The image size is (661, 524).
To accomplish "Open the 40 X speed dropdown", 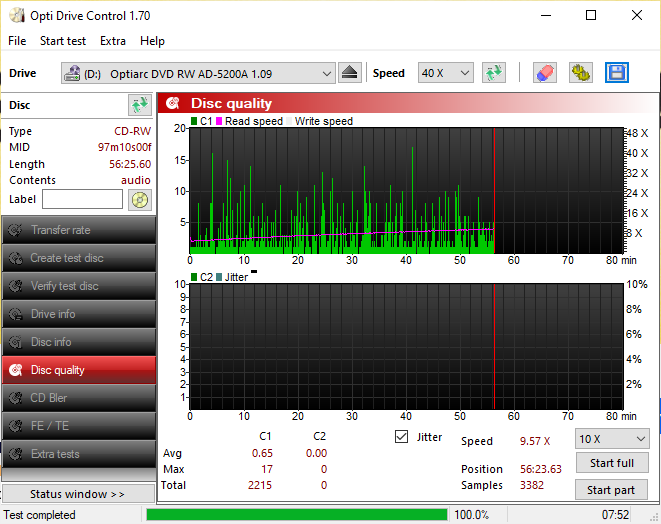I will (x=446, y=73).
